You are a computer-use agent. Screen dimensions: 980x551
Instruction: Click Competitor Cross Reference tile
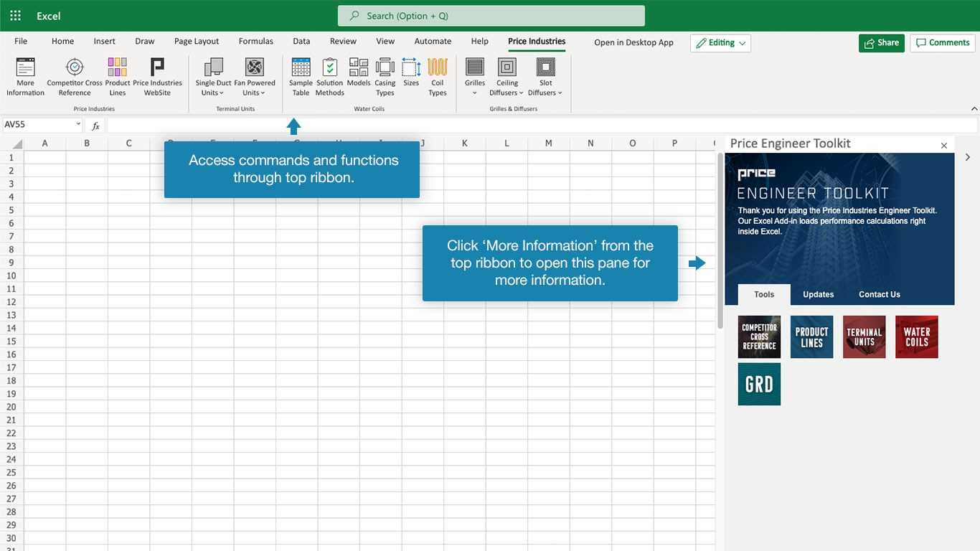(x=759, y=336)
